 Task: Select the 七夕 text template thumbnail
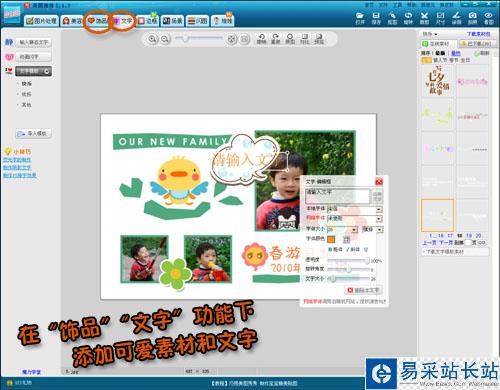pyautogui.click(x=438, y=81)
